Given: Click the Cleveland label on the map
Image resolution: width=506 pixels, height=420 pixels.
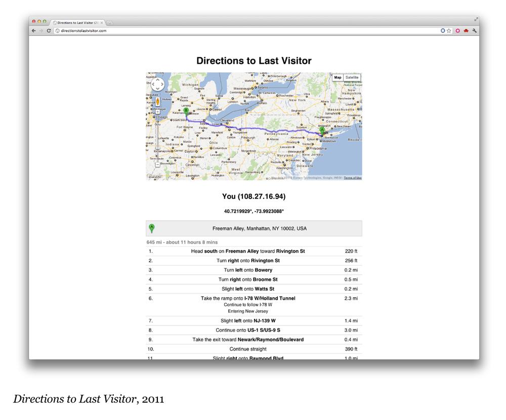Looking at the screenshot, I should pos(227,120).
